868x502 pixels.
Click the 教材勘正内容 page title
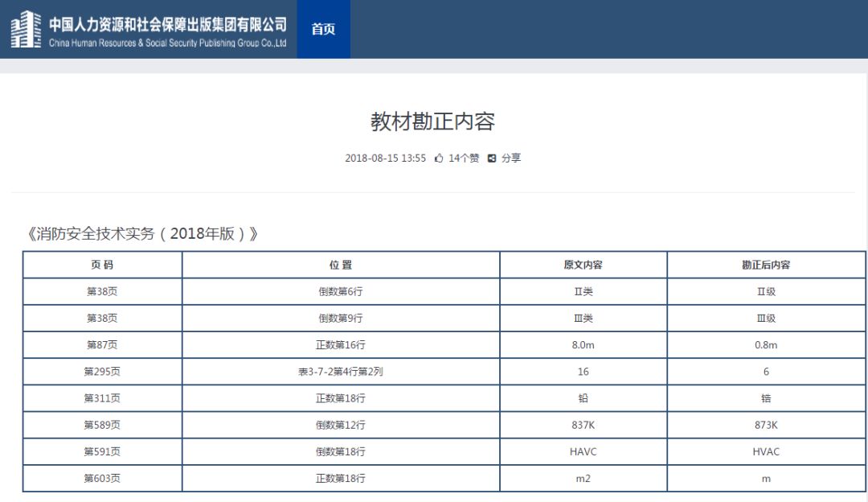point(433,121)
